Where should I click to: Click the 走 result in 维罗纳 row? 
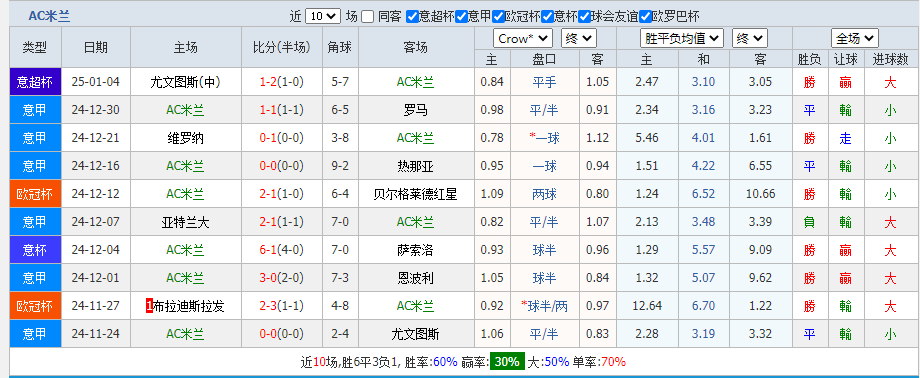point(845,138)
